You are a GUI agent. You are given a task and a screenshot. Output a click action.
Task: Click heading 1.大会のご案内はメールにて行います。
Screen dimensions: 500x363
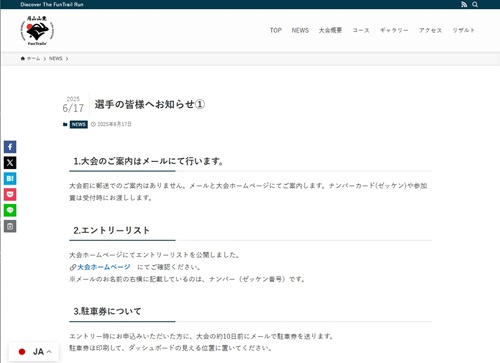tap(148, 161)
